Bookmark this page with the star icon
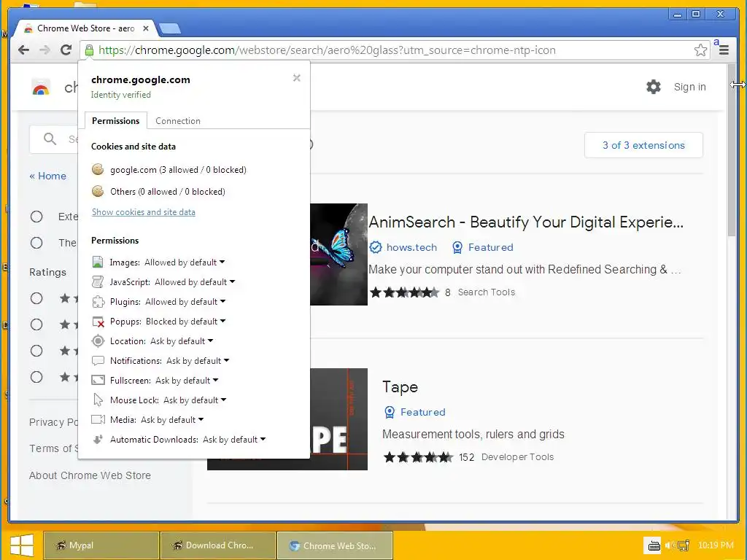The width and height of the screenshot is (747, 560). (x=700, y=50)
